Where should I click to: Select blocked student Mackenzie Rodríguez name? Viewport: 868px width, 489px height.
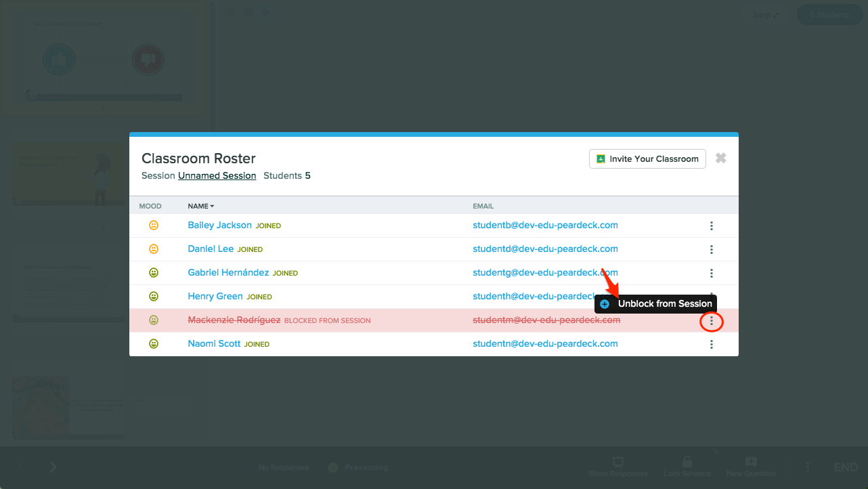click(234, 320)
